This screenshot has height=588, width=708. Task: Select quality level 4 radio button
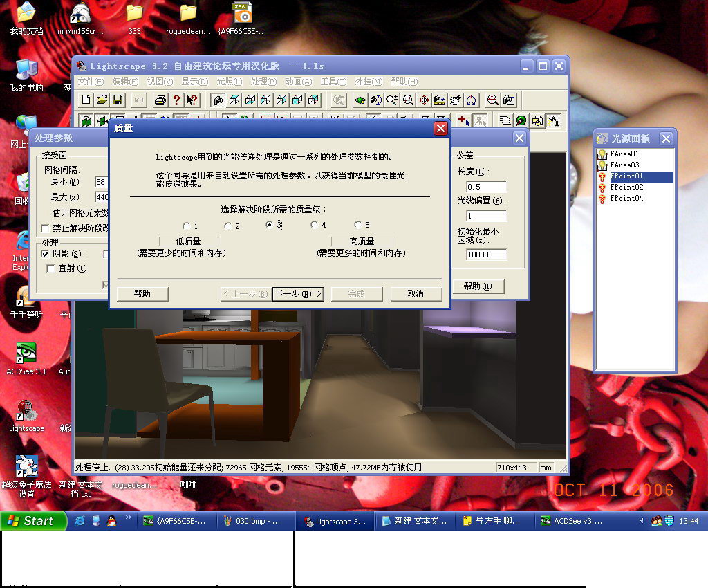tap(315, 224)
